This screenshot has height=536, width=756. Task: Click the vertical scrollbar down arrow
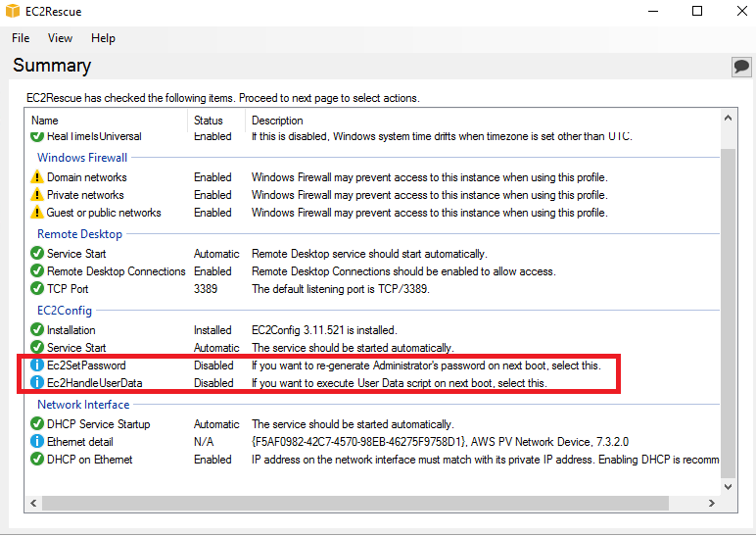pyautogui.click(x=728, y=487)
